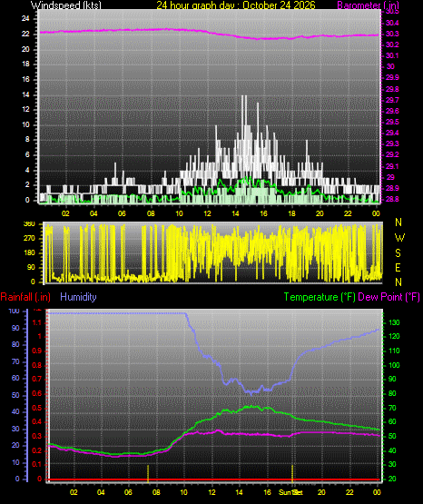Click the "0.5" rainfall axis value
Screen dimensions: 423x504
(x=37, y=408)
